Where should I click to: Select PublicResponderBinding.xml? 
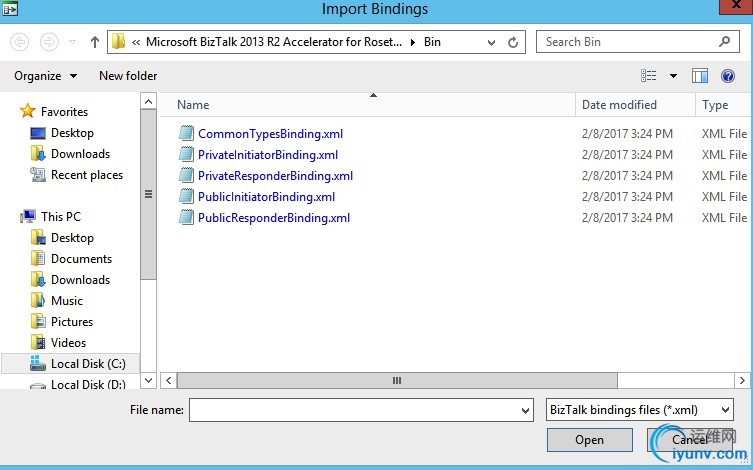point(274,218)
